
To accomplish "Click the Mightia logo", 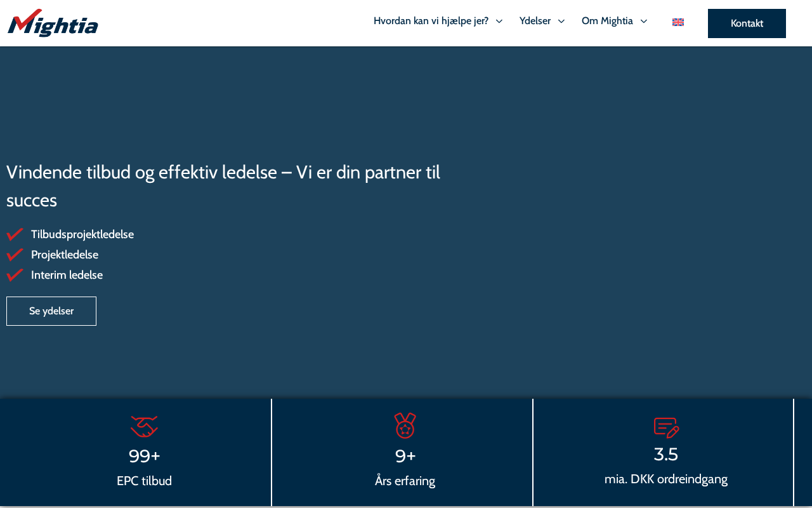I will tap(53, 23).
